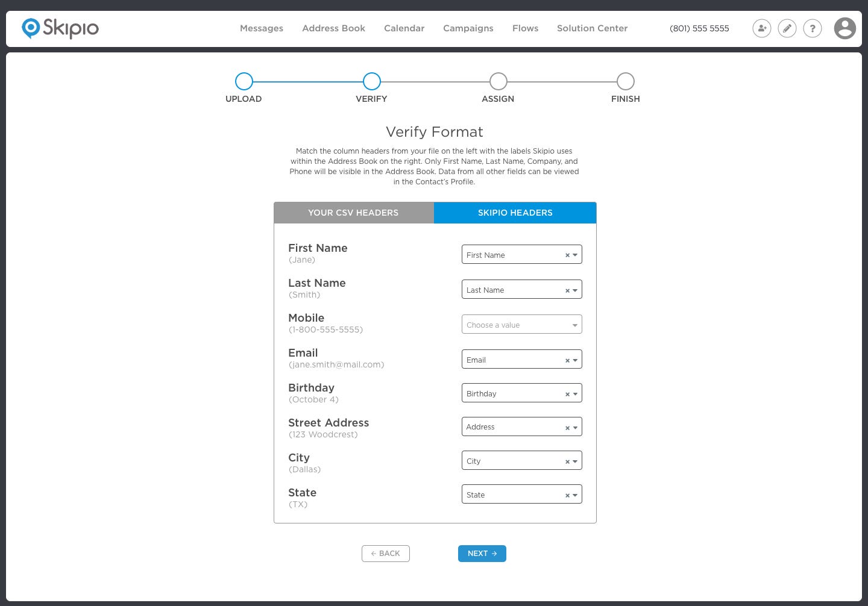This screenshot has height=606, width=868.
Task: Click the jane.smith@mail.com sample value
Action: (336, 364)
